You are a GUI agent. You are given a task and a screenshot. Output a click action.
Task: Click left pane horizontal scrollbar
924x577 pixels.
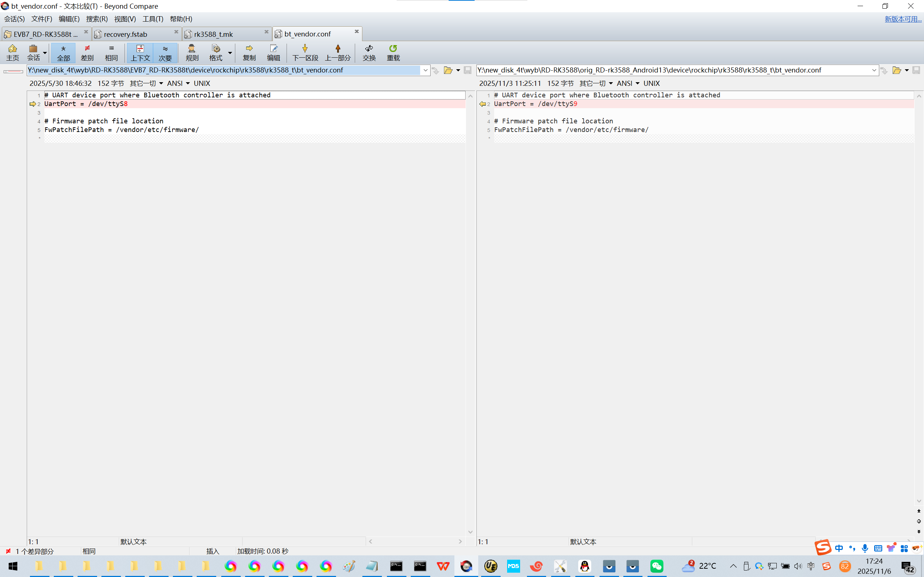click(415, 541)
